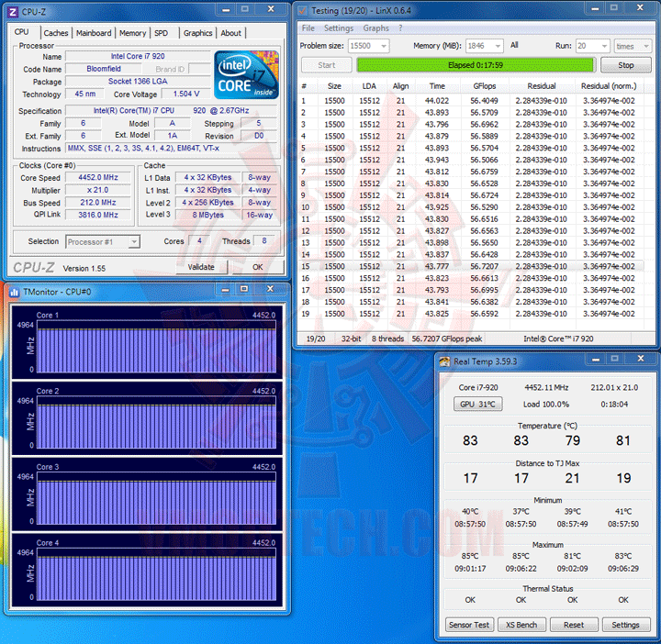Image resolution: width=661 pixels, height=644 pixels.
Task: Click the Name field Intel Core i7 920
Action: click(x=138, y=57)
